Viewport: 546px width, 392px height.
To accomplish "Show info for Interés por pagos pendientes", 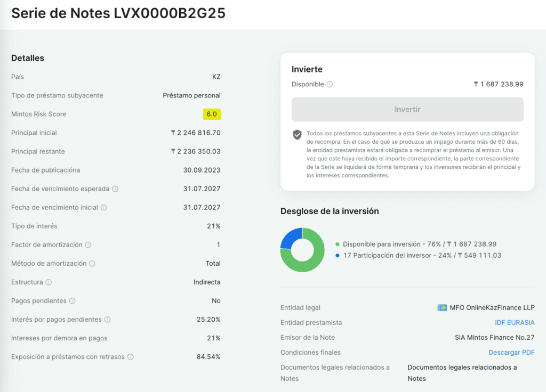I will [107, 320].
